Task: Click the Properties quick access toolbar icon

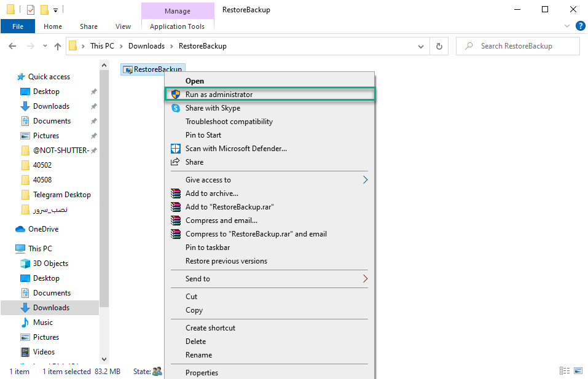Action: (x=31, y=10)
